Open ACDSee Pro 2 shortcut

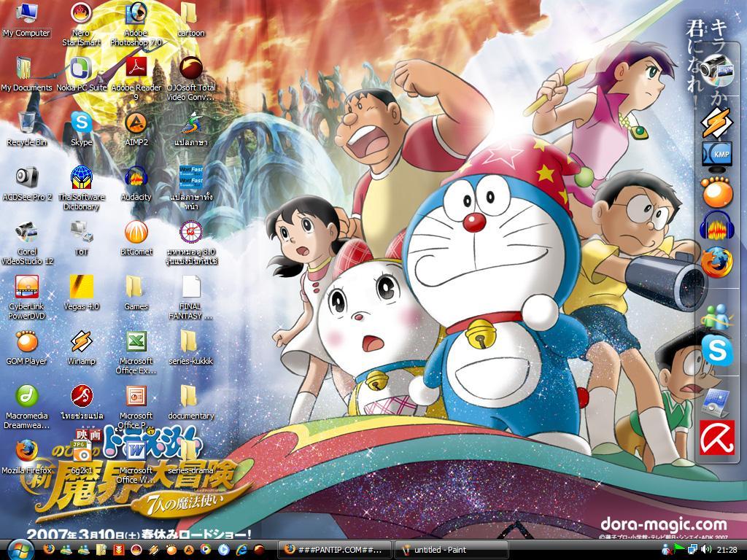[27, 184]
